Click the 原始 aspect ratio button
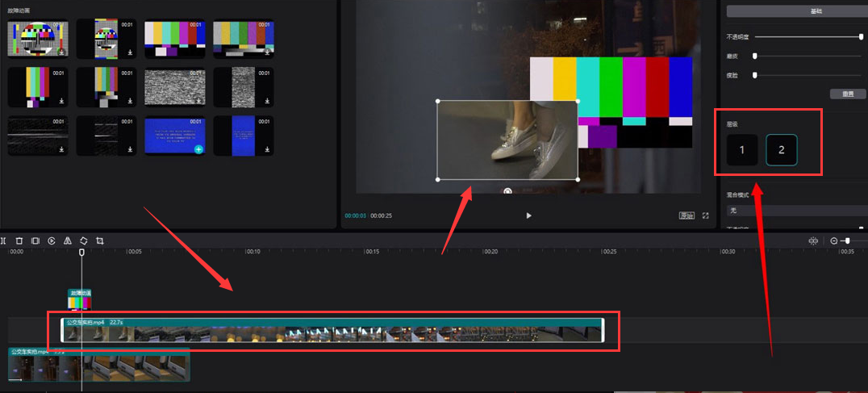 point(686,216)
